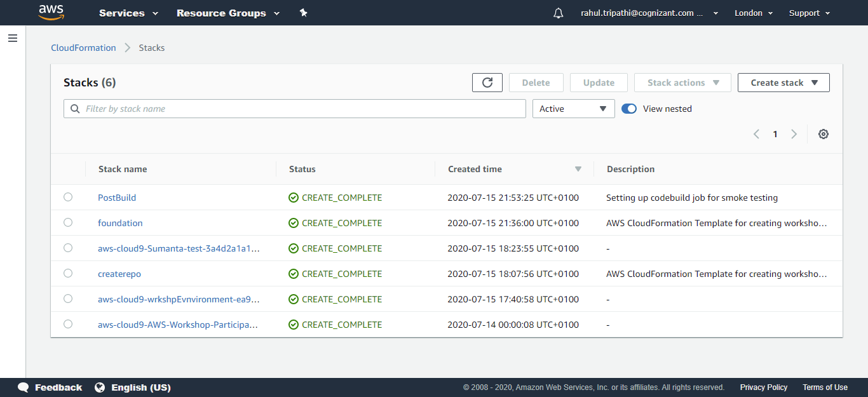Select the aws-cloud9-wrkshpEvnvironment stack radio button

pos(68,299)
